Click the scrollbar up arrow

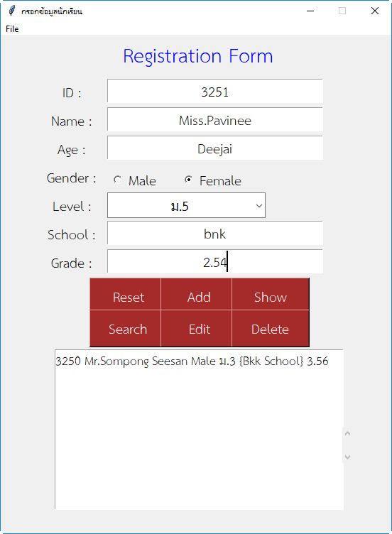pyautogui.click(x=347, y=433)
